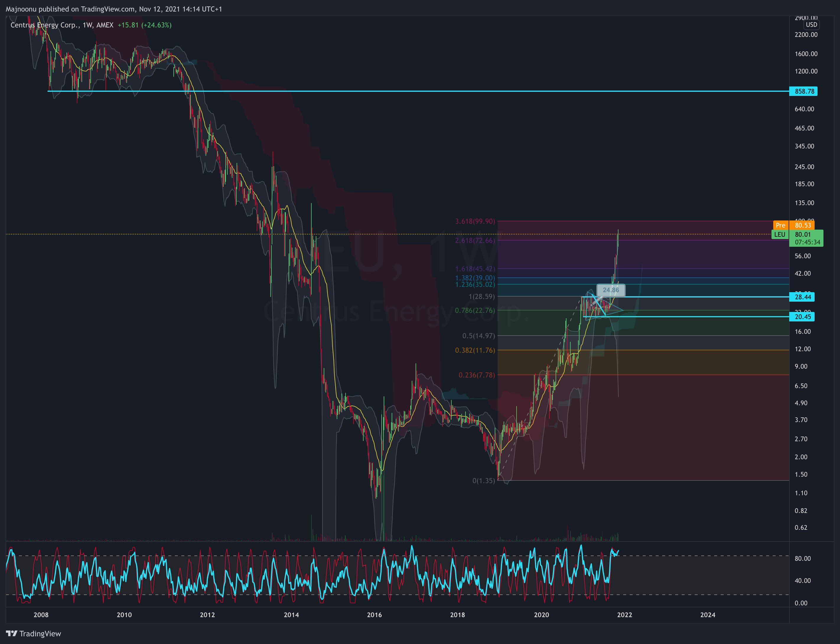The width and height of the screenshot is (840, 644).
Task: Click the +15.81 (+24.63%) change value
Action: [x=144, y=25]
